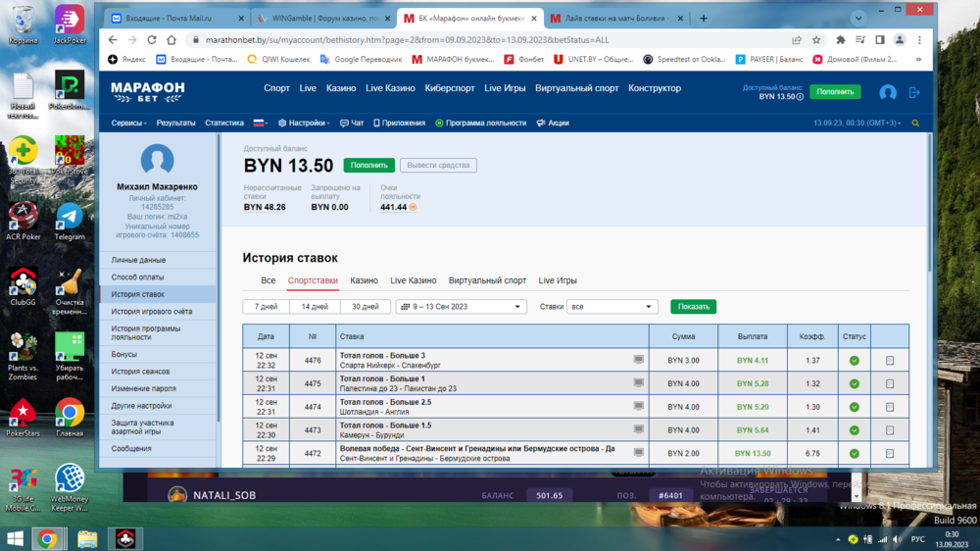Viewport: 980px width, 551px height.
Task: Reload the page using the browser refresh icon
Action: (152, 40)
